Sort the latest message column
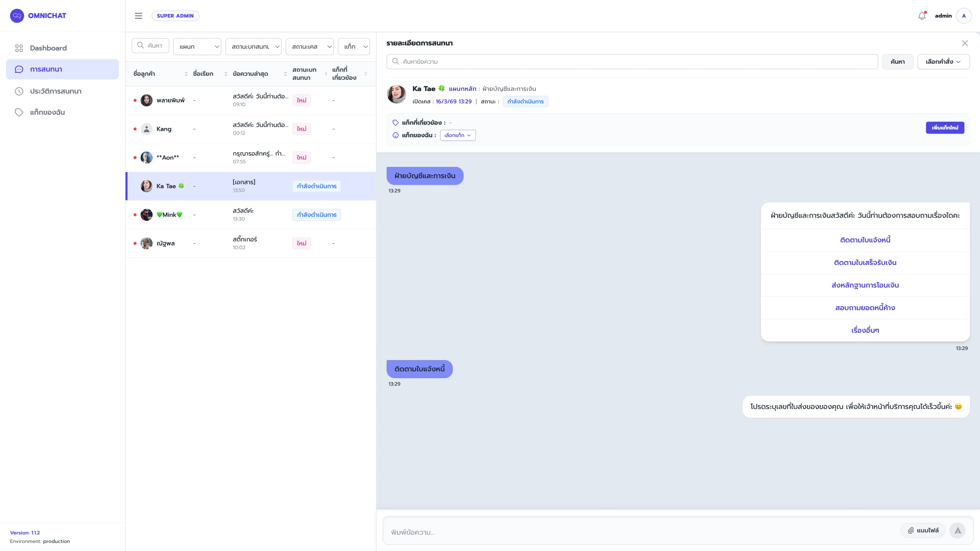 coord(285,74)
